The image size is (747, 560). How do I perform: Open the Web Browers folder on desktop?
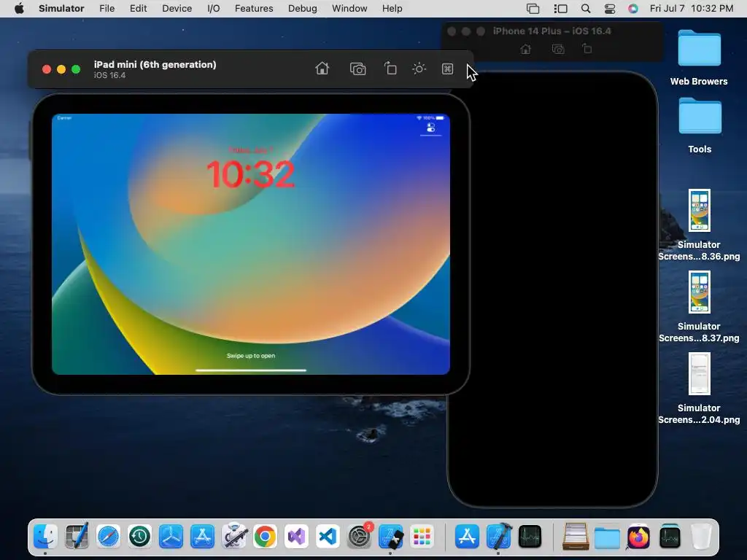tap(699, 48)
